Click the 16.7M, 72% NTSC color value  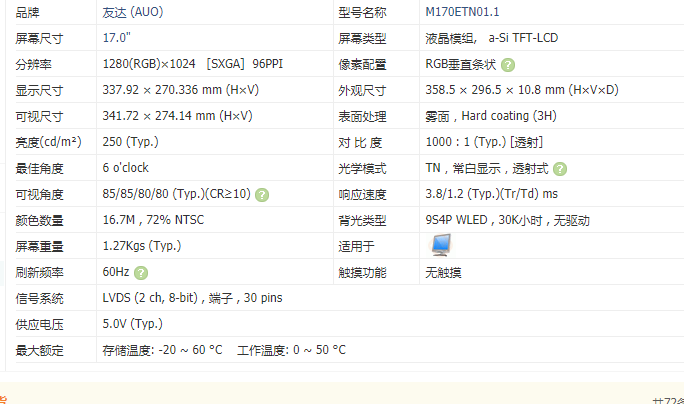(x=152, y=220)
